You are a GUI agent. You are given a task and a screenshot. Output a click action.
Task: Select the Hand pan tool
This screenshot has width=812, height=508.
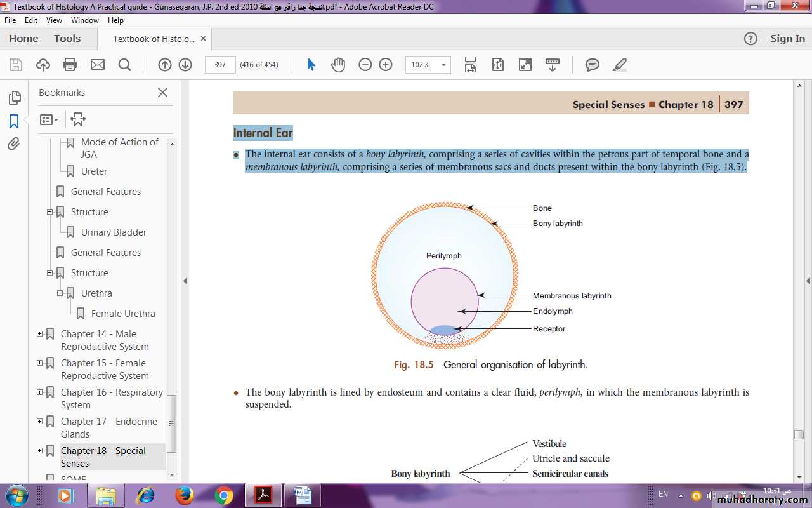338,64
